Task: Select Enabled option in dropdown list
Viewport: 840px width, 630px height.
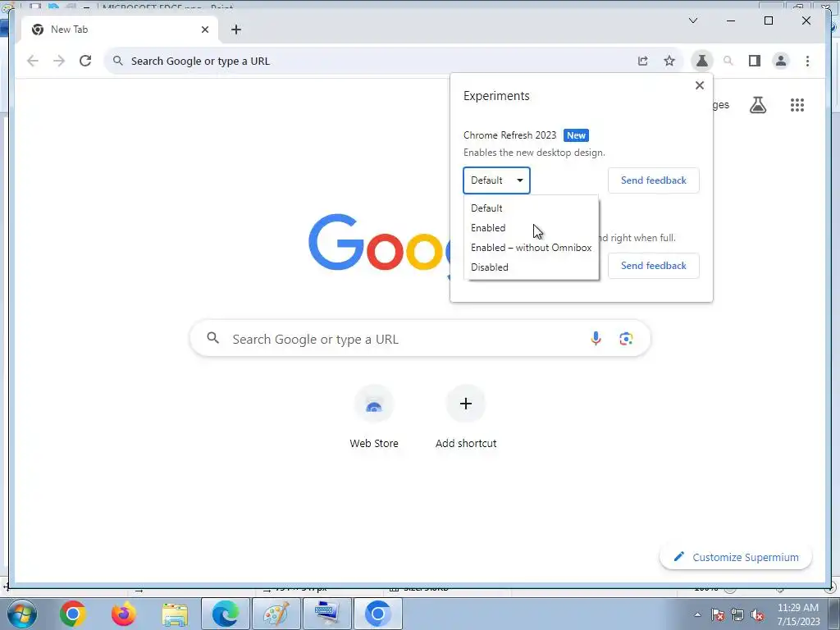Action: pyautogui.click(x=531, y=228)
